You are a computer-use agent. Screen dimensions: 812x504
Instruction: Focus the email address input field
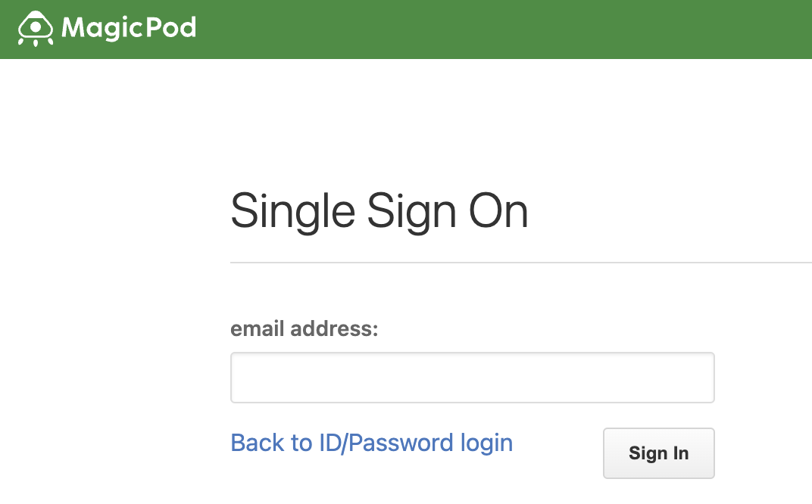tap(473, 377)
